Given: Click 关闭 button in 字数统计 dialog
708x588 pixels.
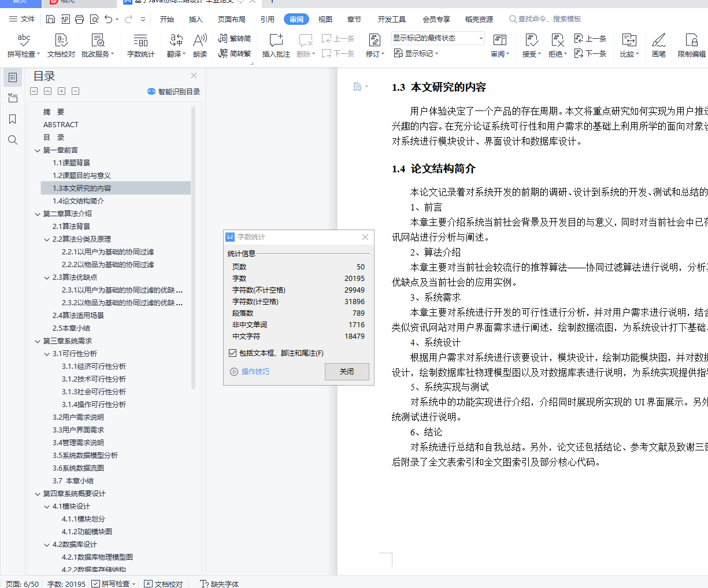Looking at the screenshot, I should tap(347, 372).
